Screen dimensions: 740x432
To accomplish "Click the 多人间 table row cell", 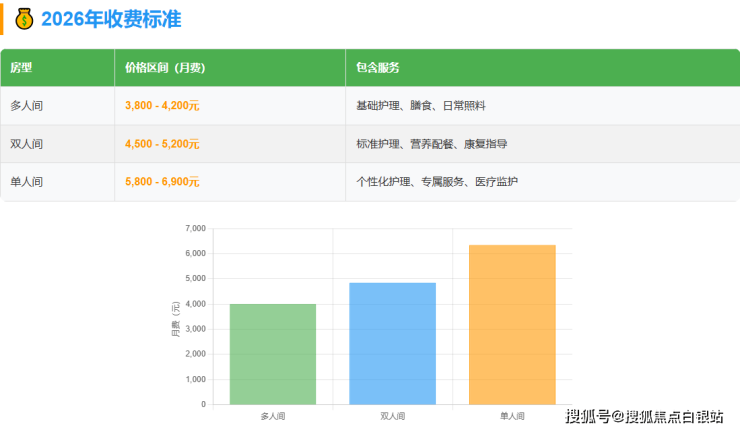I will pyautogui.click(x=27, y=105).
